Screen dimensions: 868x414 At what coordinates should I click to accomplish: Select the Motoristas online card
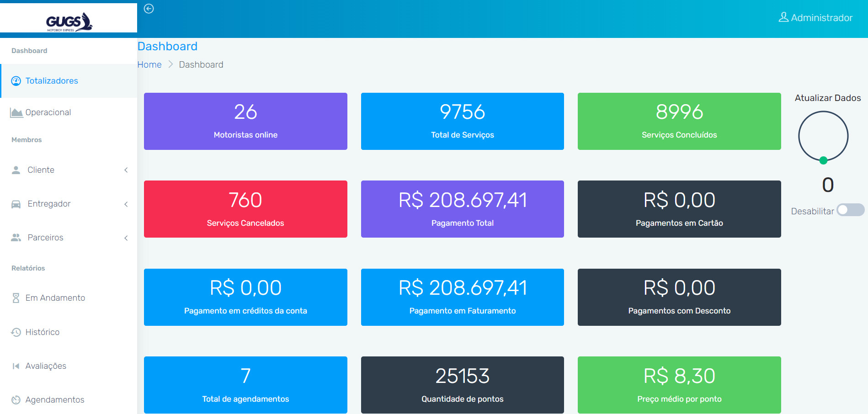point(245,121)
